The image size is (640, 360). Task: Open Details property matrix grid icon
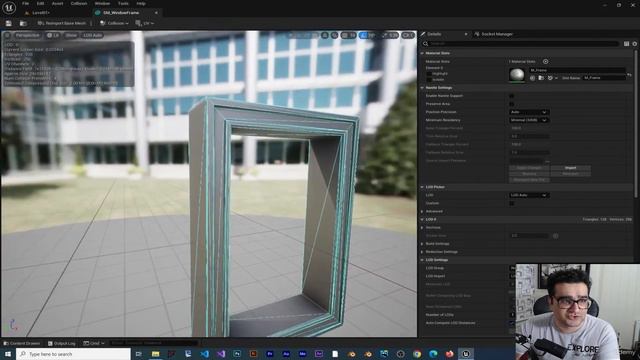coord(626,44)
